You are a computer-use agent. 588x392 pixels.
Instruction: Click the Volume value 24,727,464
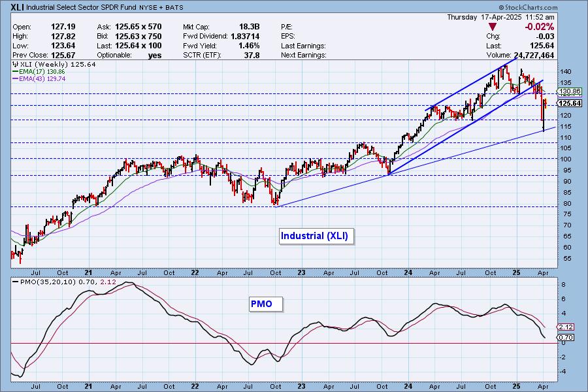point(534,55)
